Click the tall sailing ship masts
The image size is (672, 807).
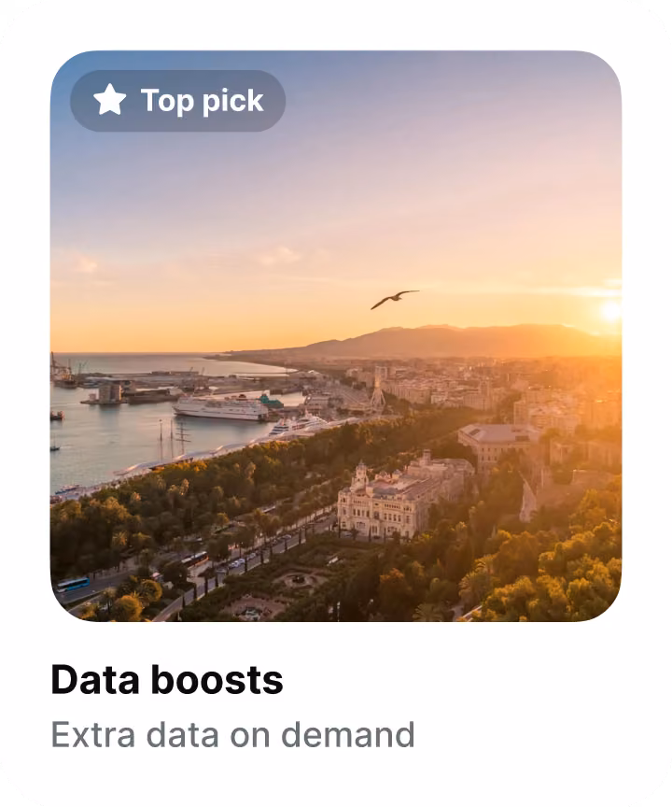click(175, 438)
